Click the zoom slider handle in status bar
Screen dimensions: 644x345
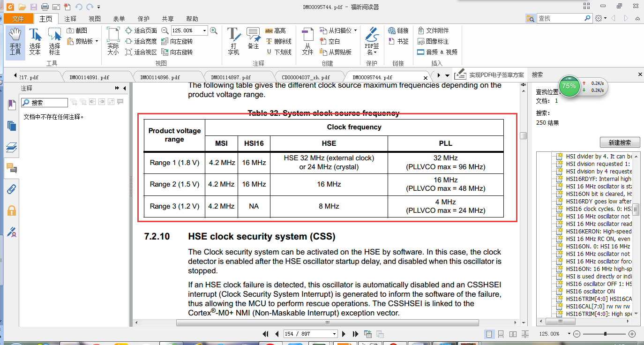coord(606,334)
